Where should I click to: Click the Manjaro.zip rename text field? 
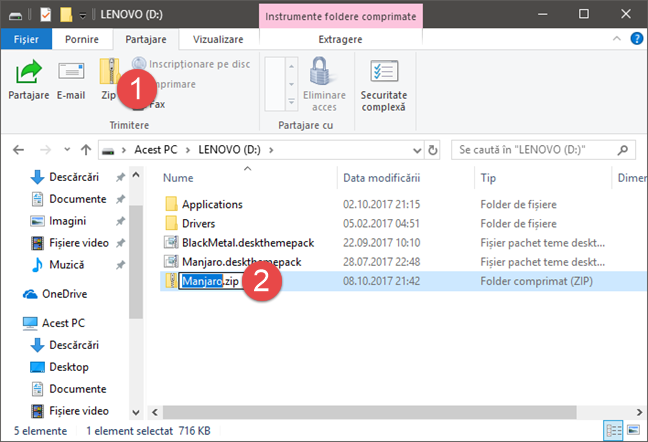[210, 281]
